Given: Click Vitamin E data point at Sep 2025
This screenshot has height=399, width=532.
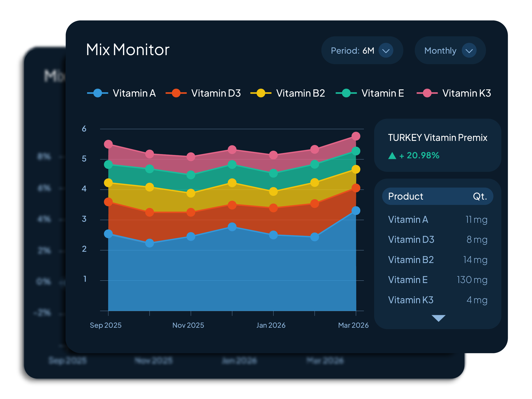Looking at the screenshot, I should click(108, 164).
